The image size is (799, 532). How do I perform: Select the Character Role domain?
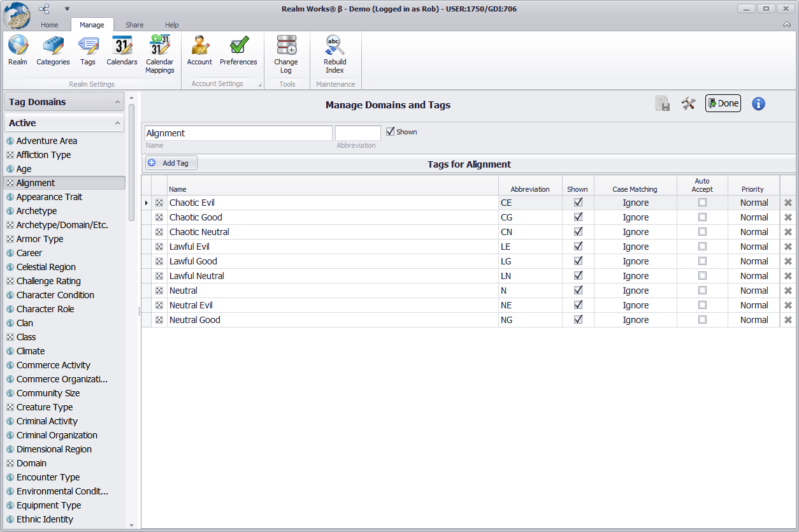click(45, 309)
